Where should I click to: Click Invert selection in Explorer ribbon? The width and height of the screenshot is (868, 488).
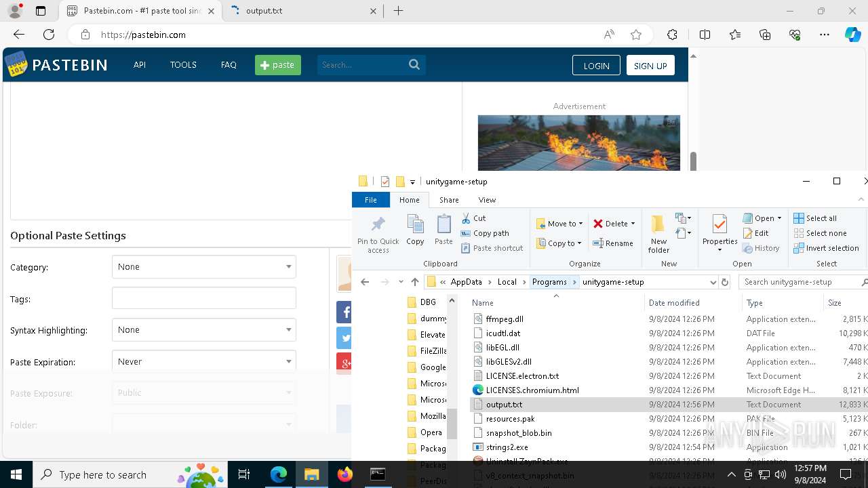click(827, 248)
